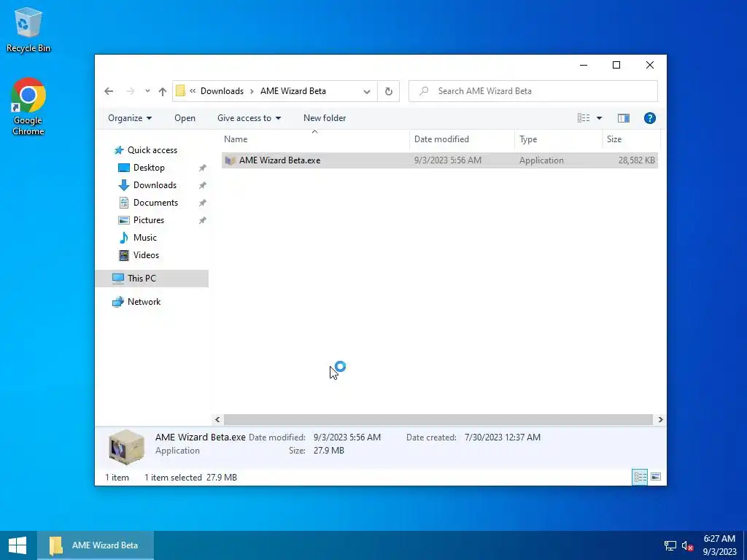Click the muted volume tray icon
This screenshot has height=560, width=747.
[687, 545]
